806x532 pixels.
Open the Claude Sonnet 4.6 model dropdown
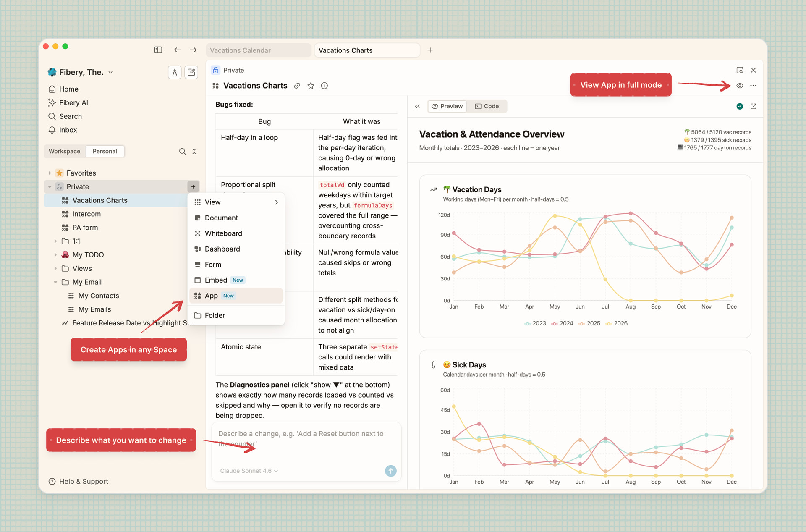249,471
